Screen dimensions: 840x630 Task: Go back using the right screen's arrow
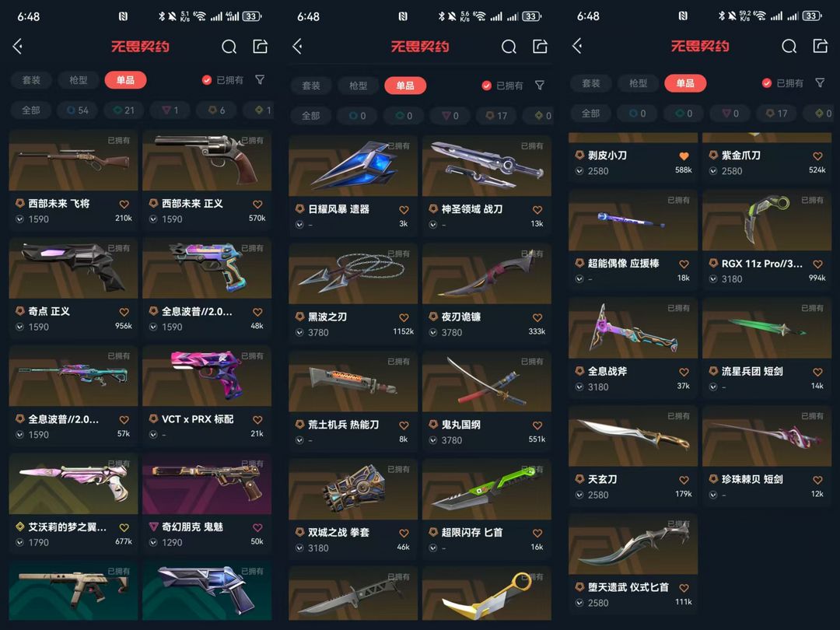point(577,46)
